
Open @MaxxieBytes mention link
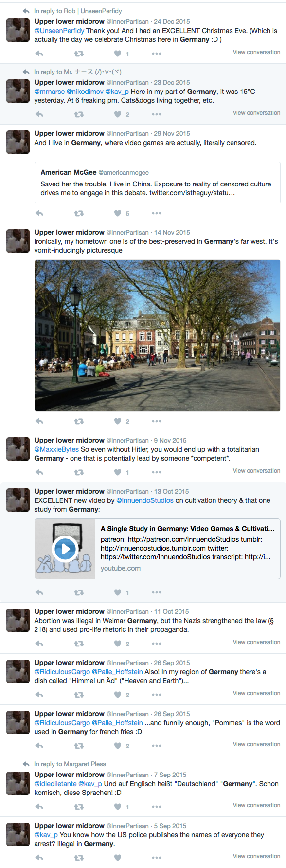56,449
